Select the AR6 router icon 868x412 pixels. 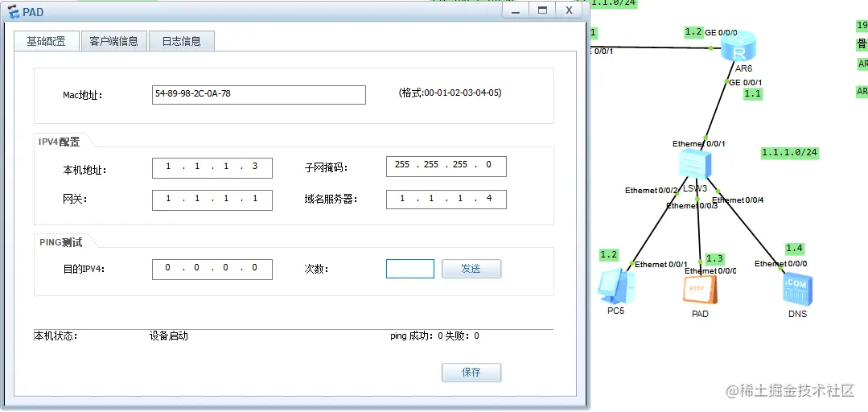coord(738,47)
